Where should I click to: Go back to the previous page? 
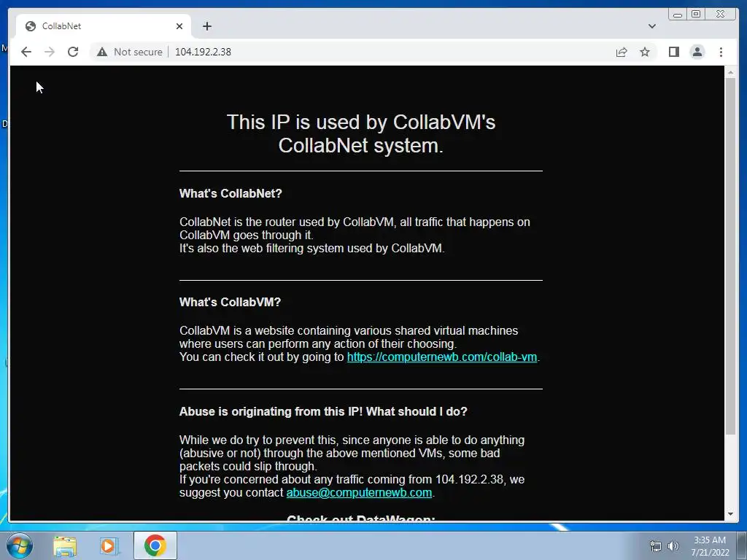pos(26,52)
